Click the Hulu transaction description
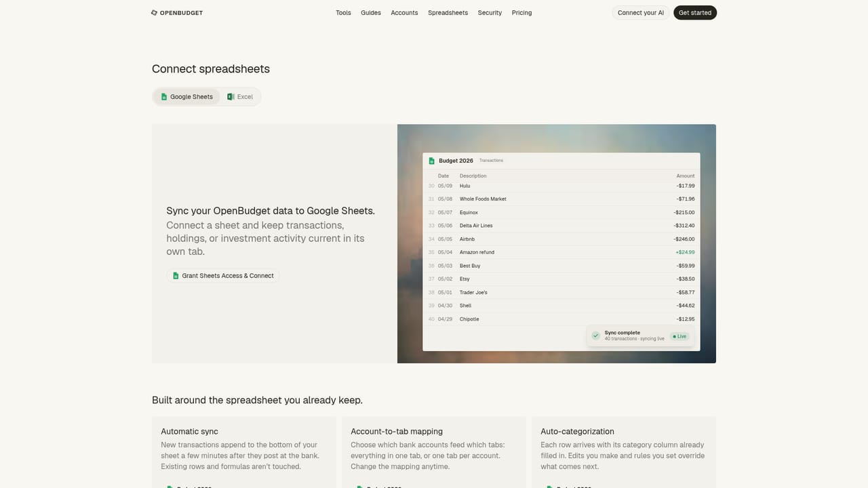This screenshot has height=488, width=868. coord(465,186)
